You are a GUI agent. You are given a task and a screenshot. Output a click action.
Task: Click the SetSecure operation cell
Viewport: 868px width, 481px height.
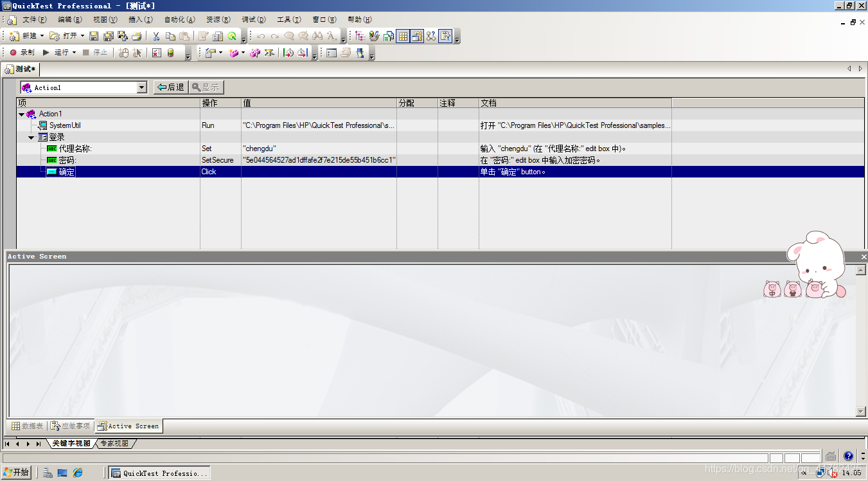(220, 160)
